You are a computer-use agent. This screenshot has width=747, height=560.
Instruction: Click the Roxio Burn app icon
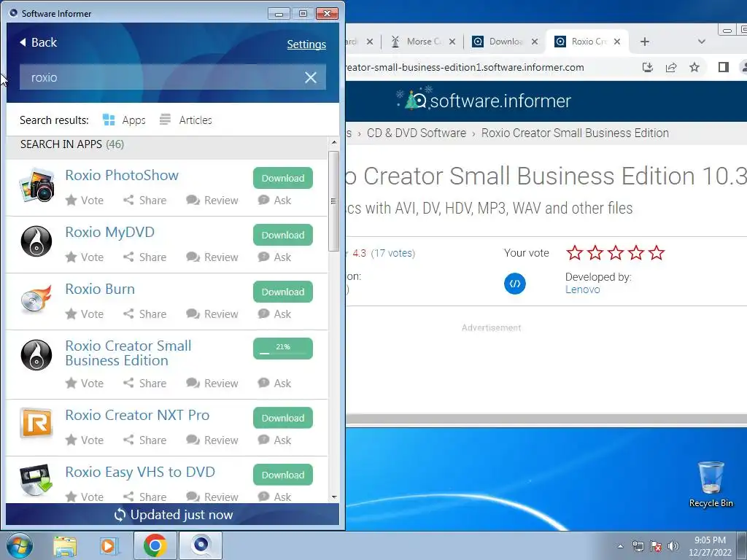tap(36, 299)
